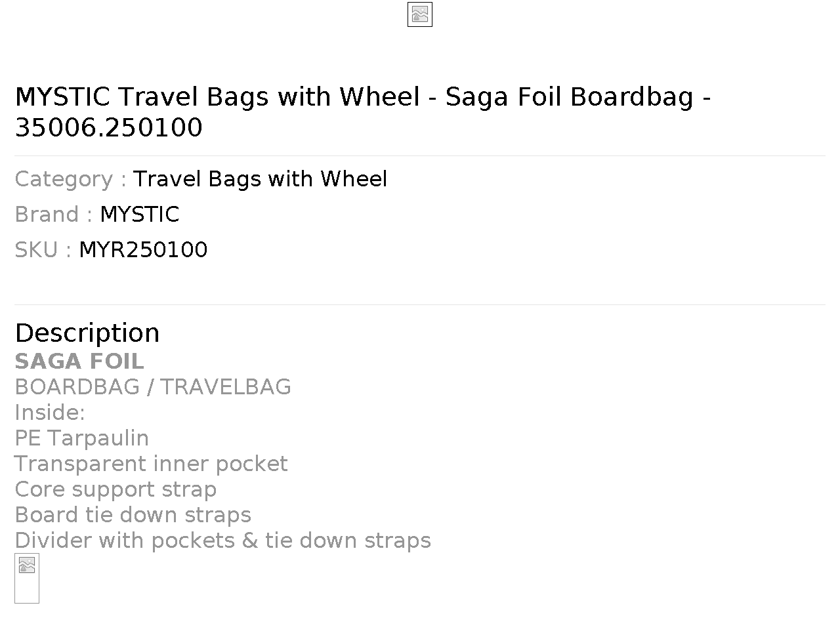This screenshot has width=840, height=618.
Task: Open the MYSTIC brand link
Action: [x=139, y=215]
